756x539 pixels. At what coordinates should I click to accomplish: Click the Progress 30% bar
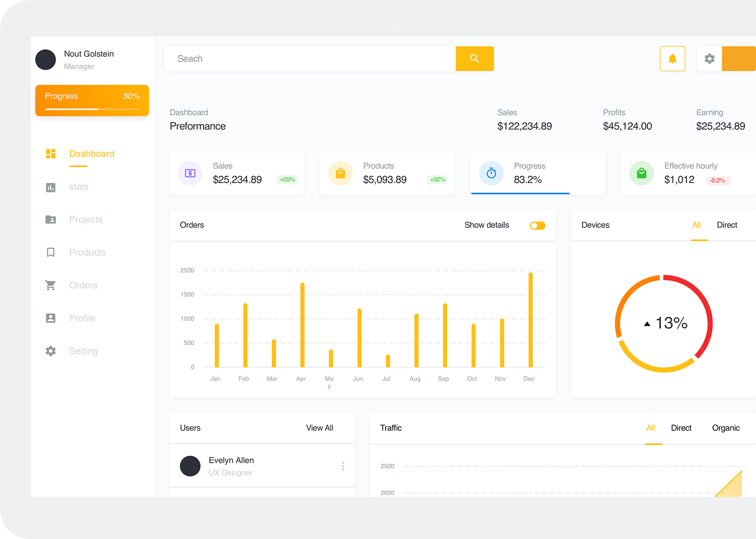tap(92, 100)
